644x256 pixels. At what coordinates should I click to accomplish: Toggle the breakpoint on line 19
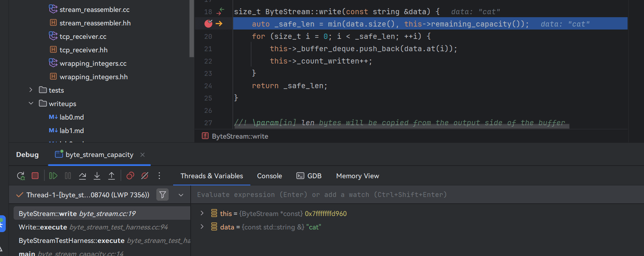click(208, 24)
